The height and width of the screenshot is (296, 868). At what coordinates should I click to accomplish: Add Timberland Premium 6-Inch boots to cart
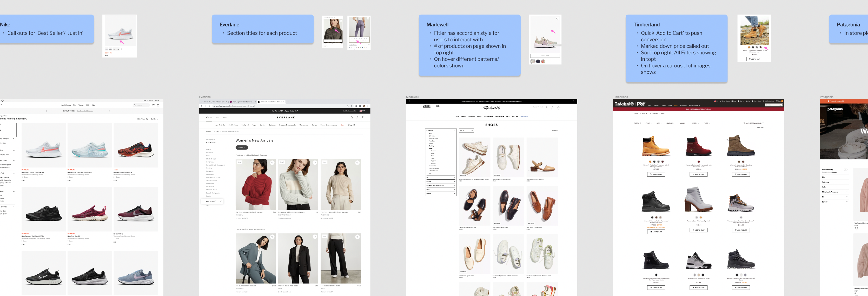(656, 174)
